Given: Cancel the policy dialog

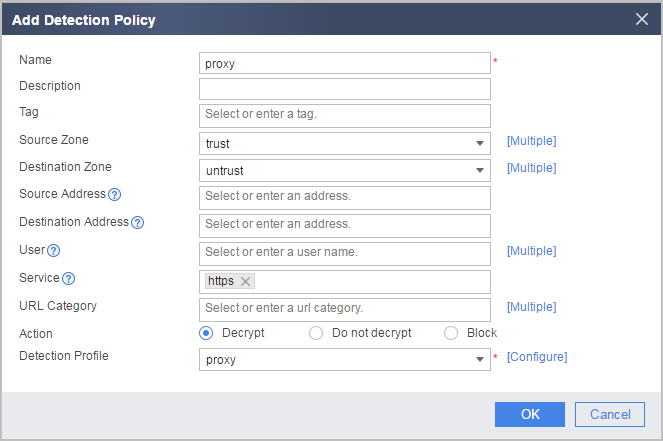Looking at the screenshot, I should click(x=610, y=414).
